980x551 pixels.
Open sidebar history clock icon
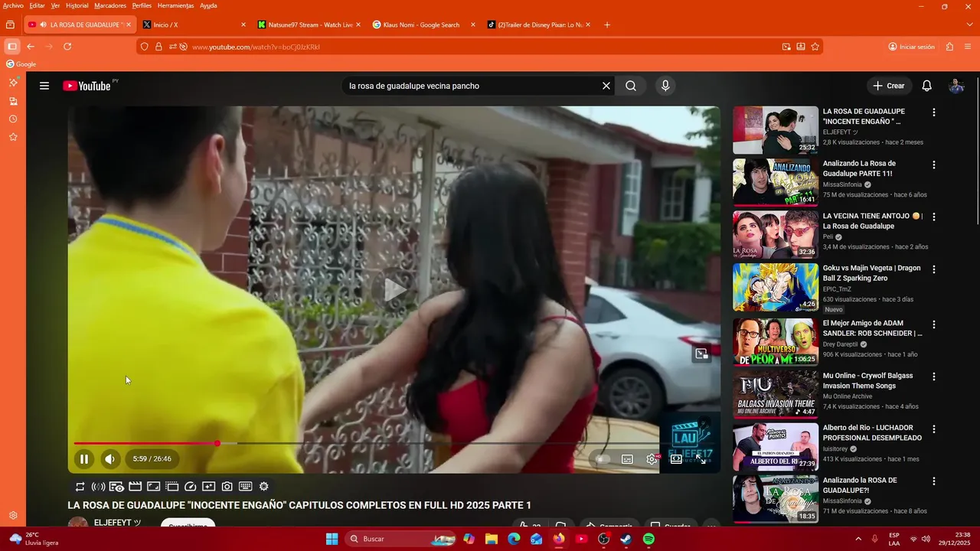pyautogui.click(x=13, y=119)
